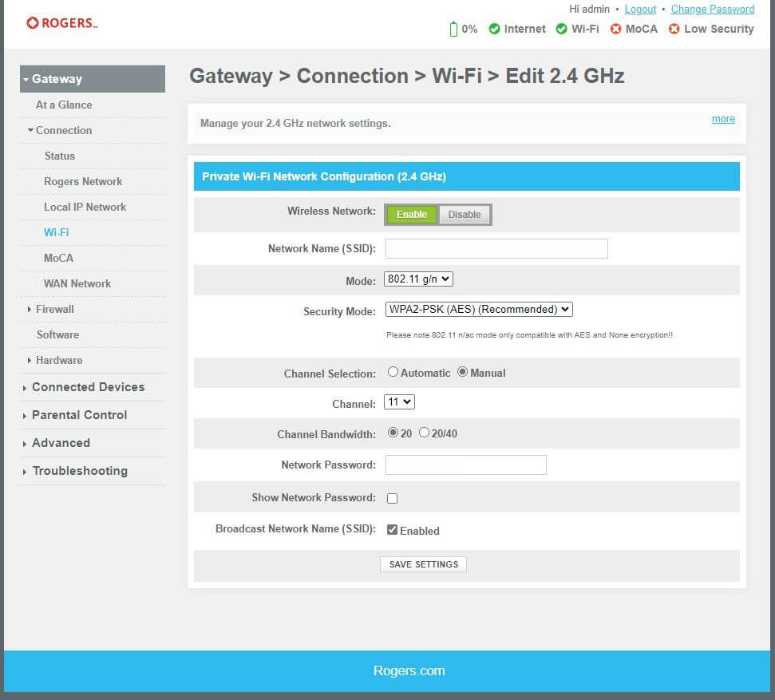
Task: Select Automatic channel selection
Action: click(x=393, y=371)
